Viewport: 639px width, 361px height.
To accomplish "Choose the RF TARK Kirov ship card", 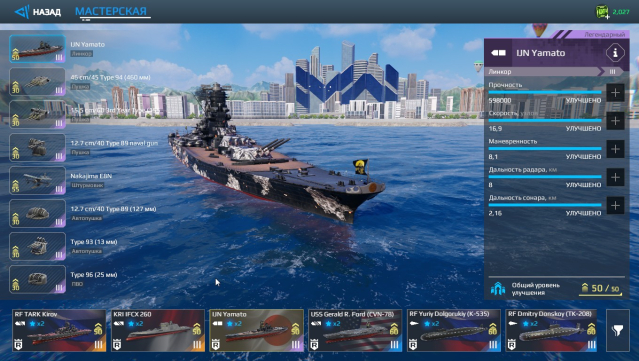I will pos(59,330).
